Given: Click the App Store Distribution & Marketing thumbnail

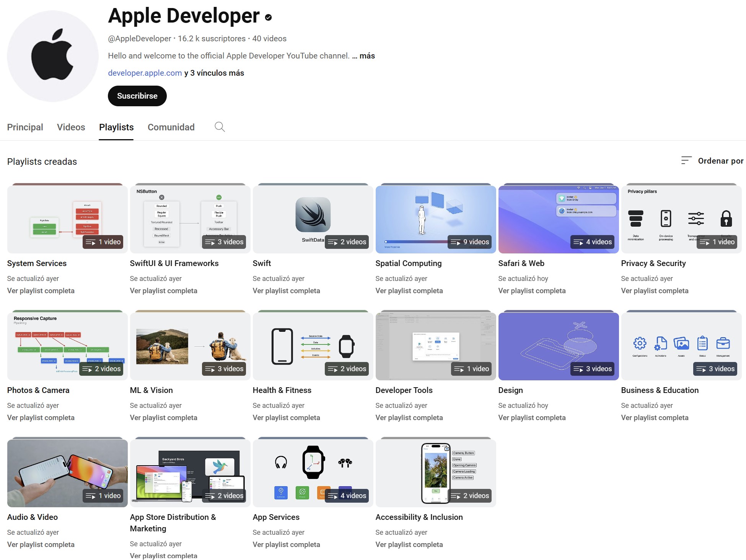Looking at the screenshot, I should (190, 473).
